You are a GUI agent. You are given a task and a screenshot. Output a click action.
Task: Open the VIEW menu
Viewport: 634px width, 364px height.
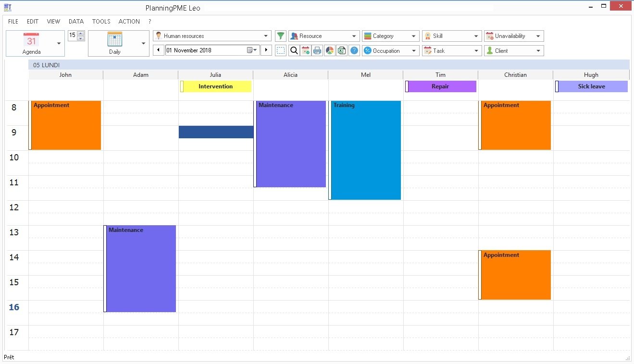[53, 22]
